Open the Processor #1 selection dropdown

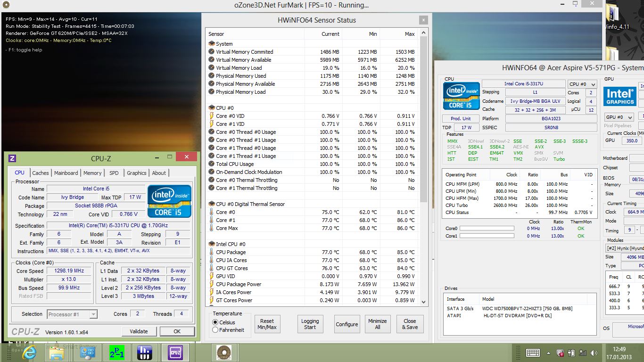[72, 314]
